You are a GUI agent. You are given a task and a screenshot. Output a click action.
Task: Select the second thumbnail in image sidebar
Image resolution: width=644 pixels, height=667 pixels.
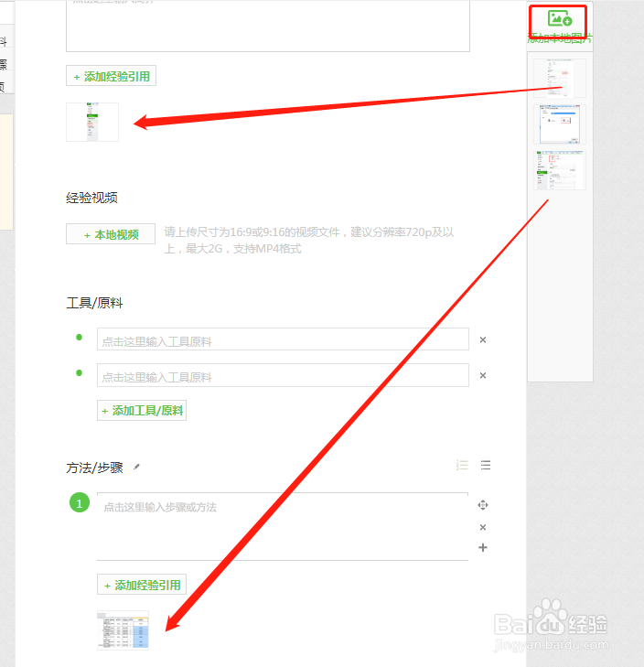pos(560,124)
